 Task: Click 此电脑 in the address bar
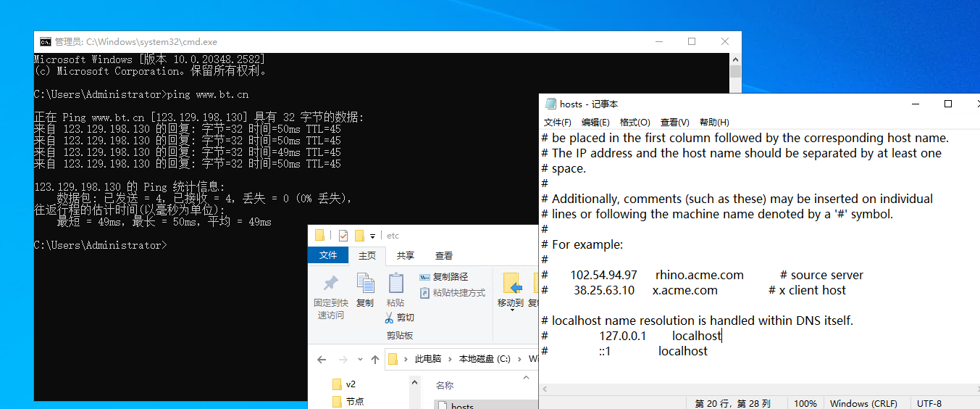[x=427, y=359]
